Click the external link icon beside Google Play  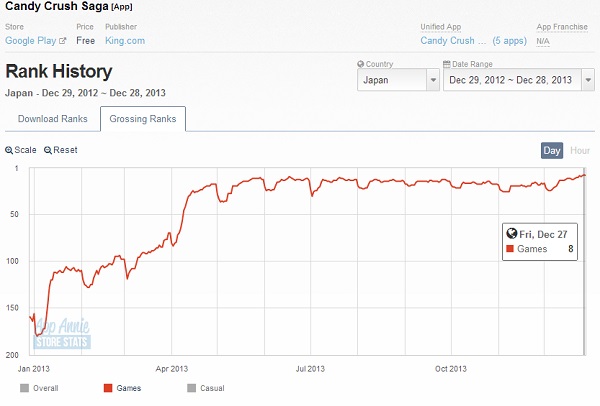(63, 41)
